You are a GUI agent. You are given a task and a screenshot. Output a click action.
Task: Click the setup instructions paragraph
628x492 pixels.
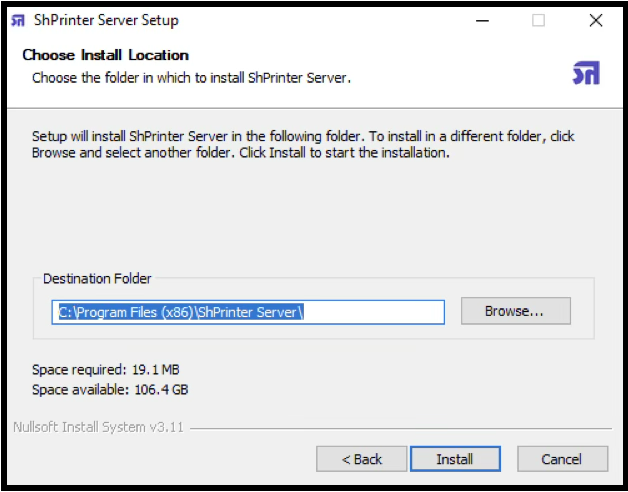pyautogui.click(x=300, y=145)
